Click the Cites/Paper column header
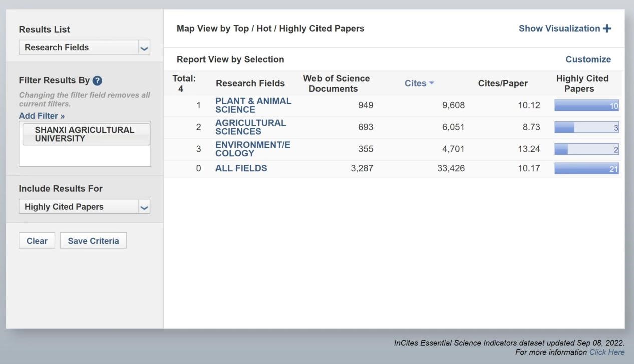The width and height of the screenshot is (634, 364). [x=503, y=83]
